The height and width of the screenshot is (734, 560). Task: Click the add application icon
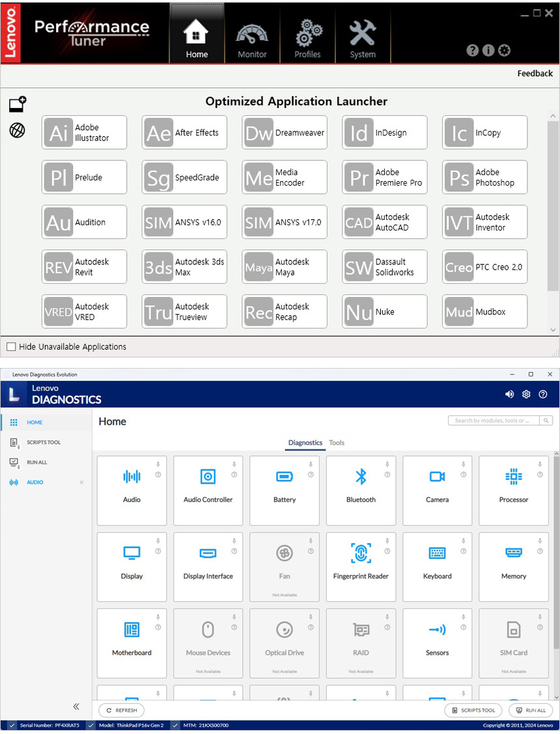tap(18, 104)
